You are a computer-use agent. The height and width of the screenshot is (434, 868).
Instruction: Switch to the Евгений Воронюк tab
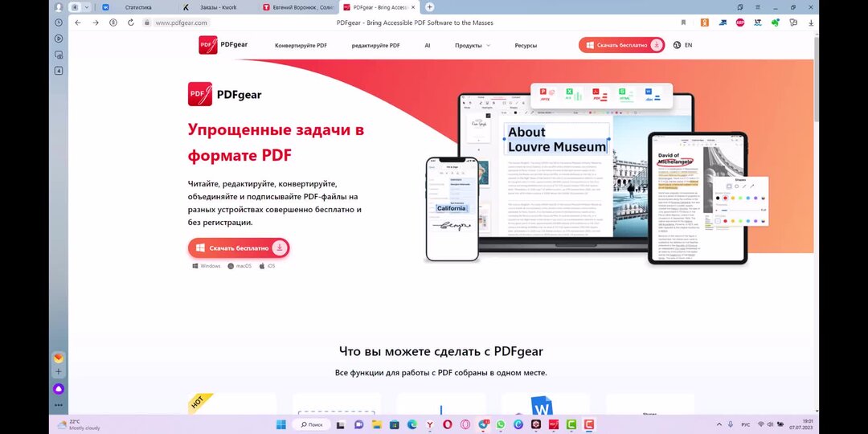[299, 7]
